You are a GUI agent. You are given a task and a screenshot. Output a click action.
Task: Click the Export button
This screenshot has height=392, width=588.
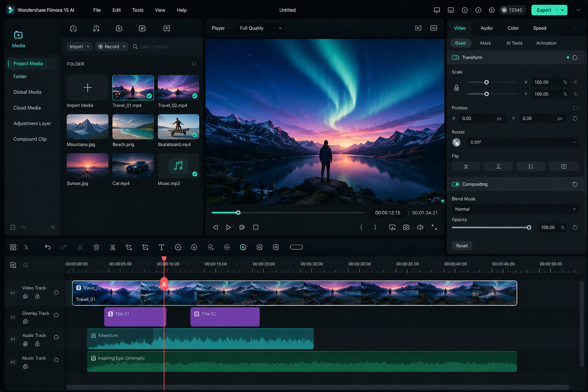click(544, 10)
